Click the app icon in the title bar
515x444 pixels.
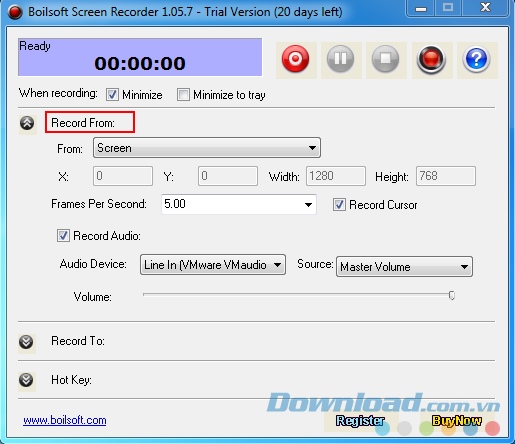[x=15, y=12]
